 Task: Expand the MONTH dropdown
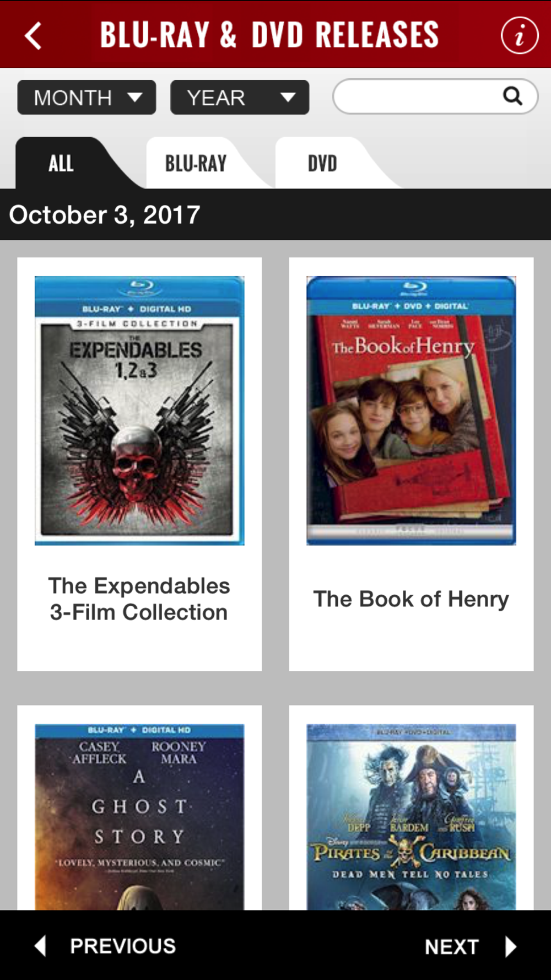(x=87, y=98)
